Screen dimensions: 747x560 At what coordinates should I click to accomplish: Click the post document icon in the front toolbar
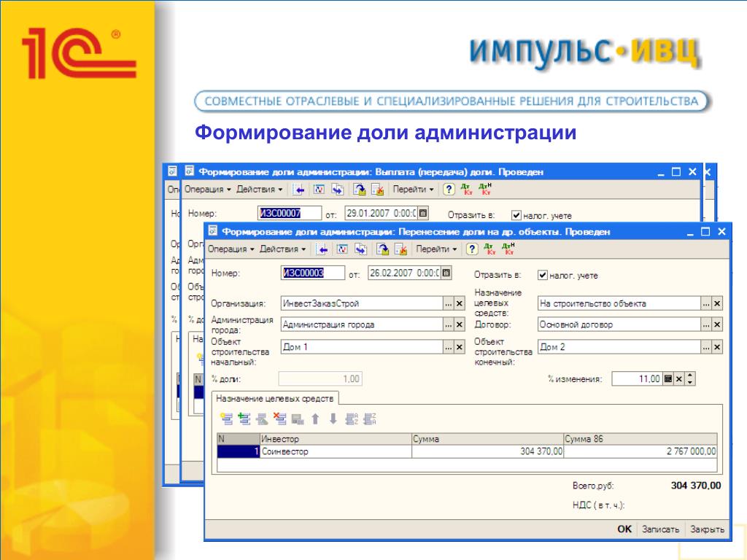[x=382, y=249]
